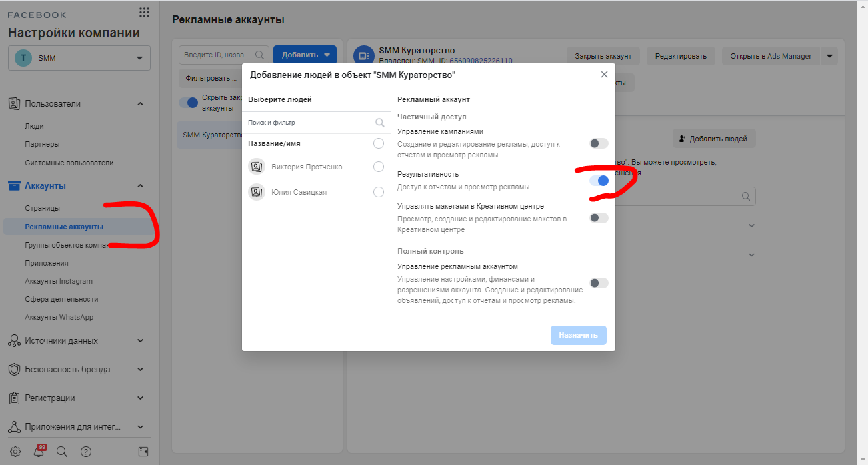This screenshot has width=868, height=465.
Task: Expand Безопасность бренда chevron
Action: click(x=140, y=370)
